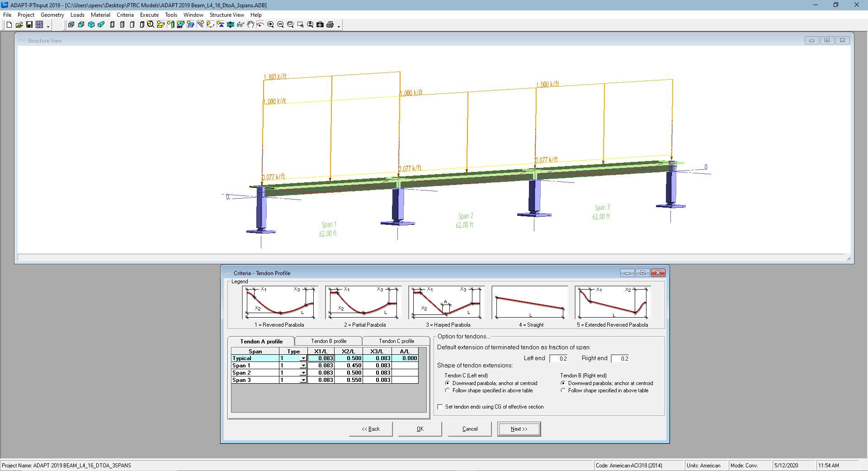Image resolution: width=868 pixels, height=471 pixels.
Task: Switch to the Tendon B profile tab
Action: point(329,341)
